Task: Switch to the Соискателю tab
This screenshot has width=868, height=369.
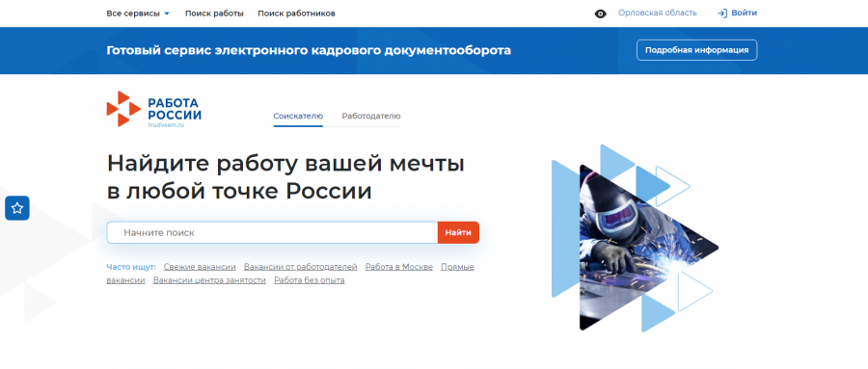Action: 298,117
